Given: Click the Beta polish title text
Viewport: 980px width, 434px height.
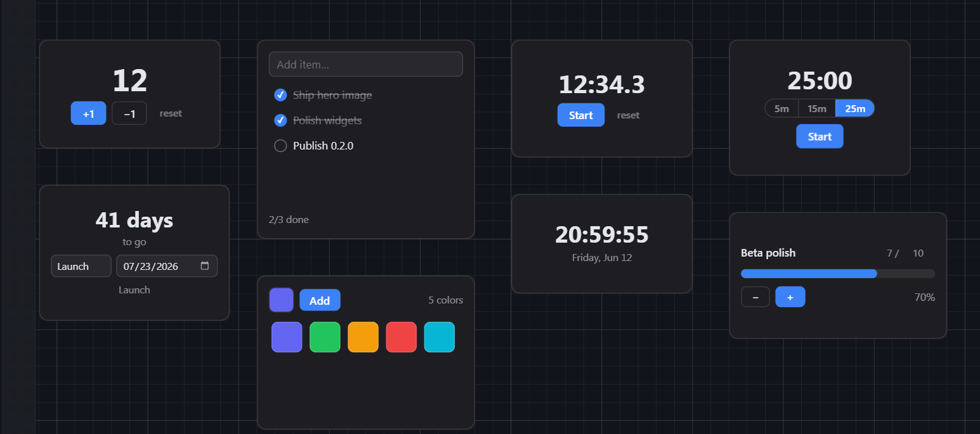Looking at the screenshot, I should (x=768, y=253).
